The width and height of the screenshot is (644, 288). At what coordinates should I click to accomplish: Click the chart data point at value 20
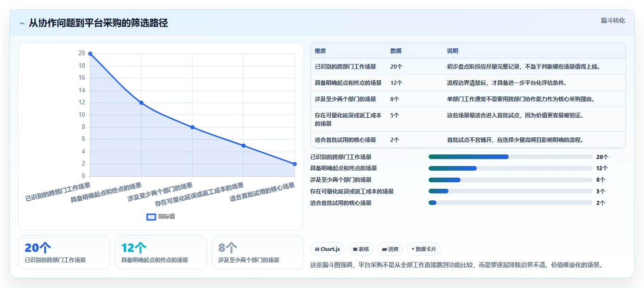coord(90,54)
